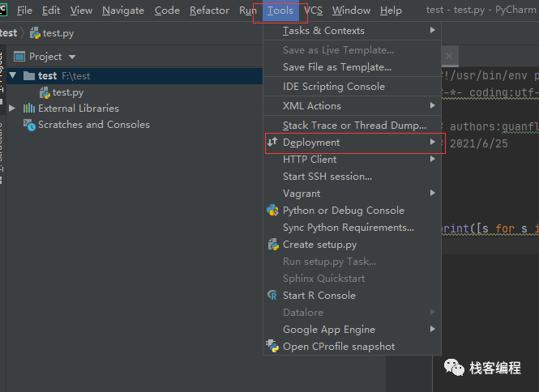The image size is (539, 392).
Task: Click the Google App Engine submenu arrow
Action: coord(433,329)
